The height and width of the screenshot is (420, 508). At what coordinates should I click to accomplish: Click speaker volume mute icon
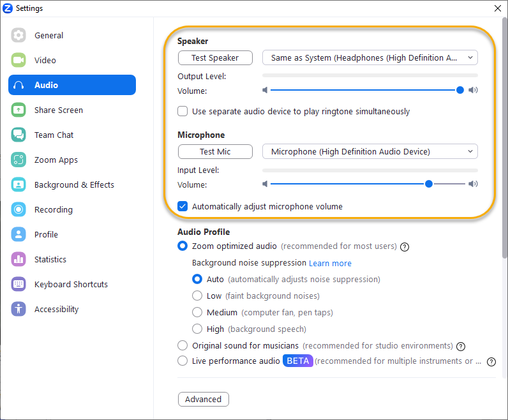coord(265,90)
